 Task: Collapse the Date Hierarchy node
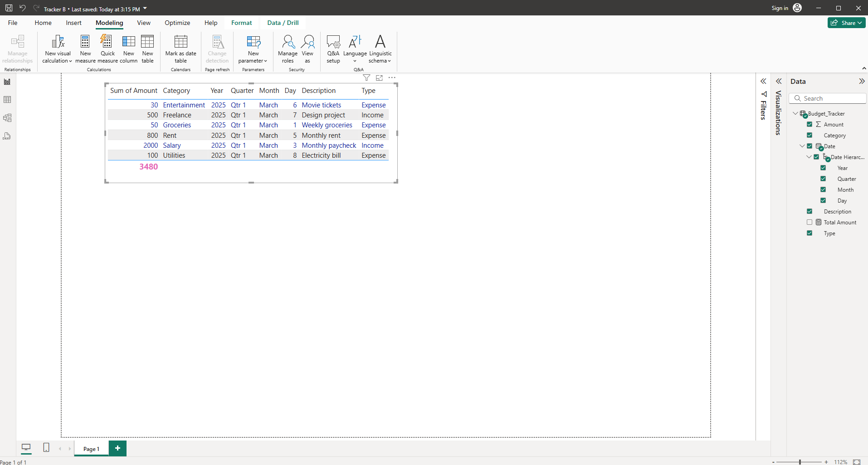(809, 157)
